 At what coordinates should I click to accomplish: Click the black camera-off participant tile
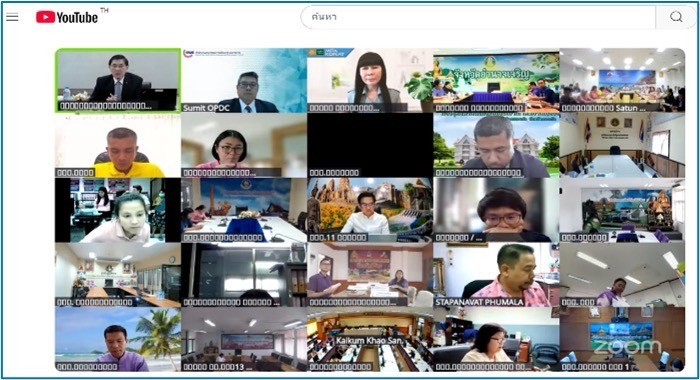370,145
